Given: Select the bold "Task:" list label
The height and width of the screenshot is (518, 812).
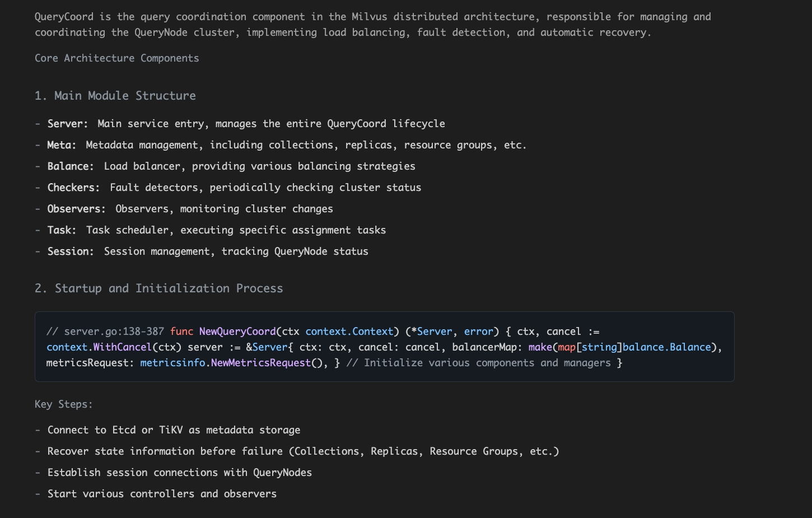Looking at the screenshot, I should [x=62, y=230].
